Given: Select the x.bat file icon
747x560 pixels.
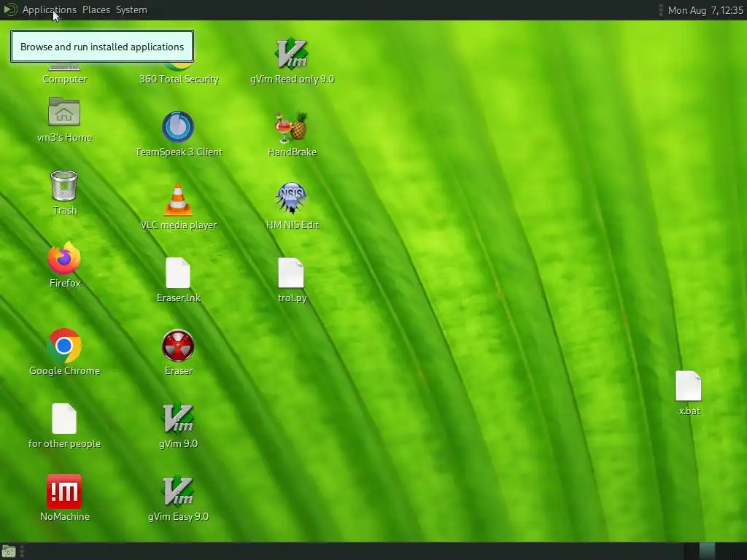Looking at the screenshot, I should (x=689, y=386).
